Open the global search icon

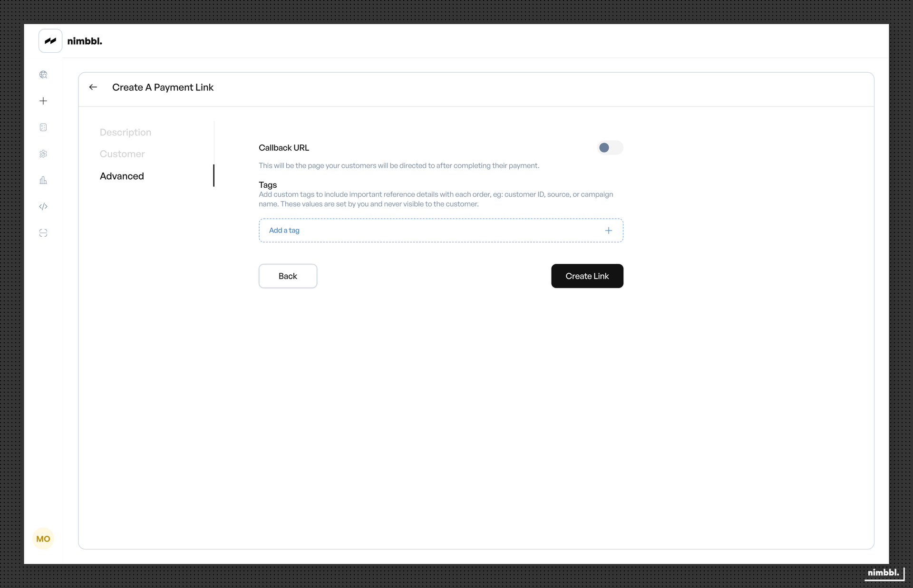point(43,74)
